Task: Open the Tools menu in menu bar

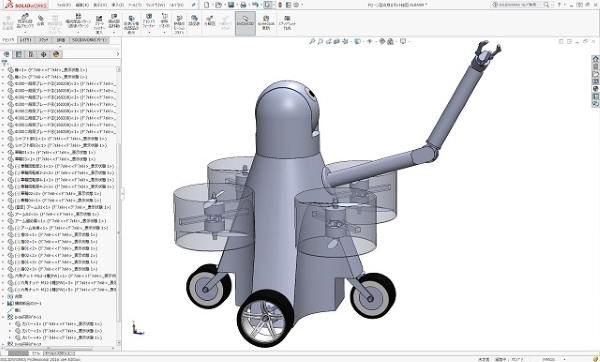Action: (x=136, y=5)
